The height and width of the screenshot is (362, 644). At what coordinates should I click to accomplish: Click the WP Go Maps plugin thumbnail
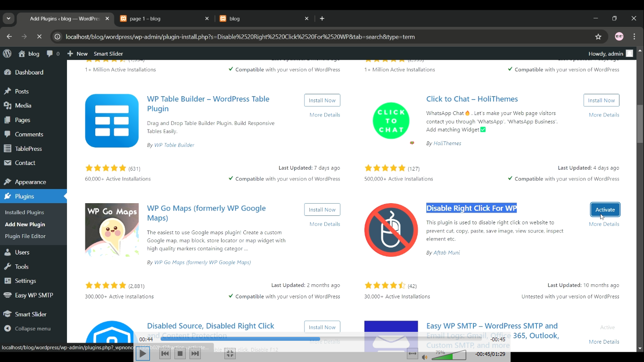[x=112, y=230]
